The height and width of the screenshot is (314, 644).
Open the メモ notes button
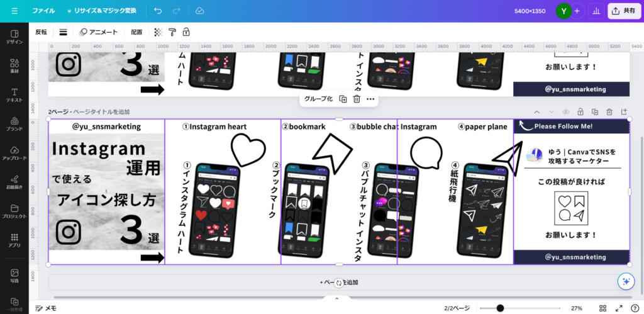tap(46, 308)
